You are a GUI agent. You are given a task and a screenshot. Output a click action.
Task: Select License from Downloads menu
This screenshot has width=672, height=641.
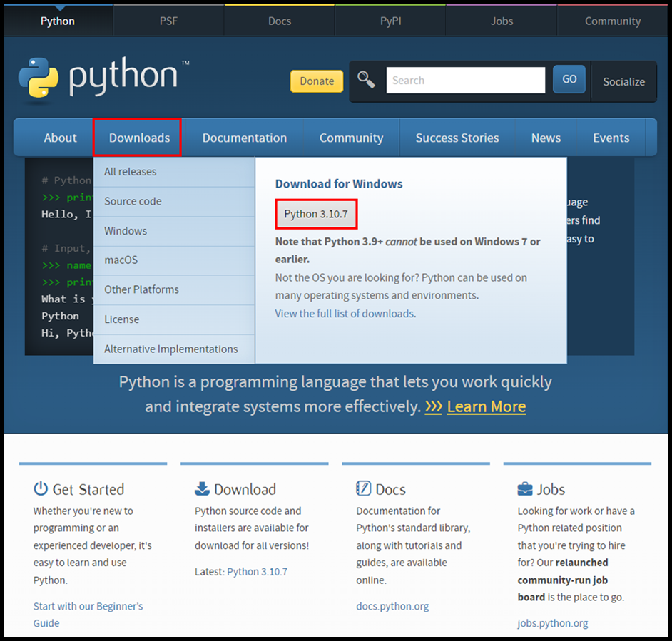pos(174,319)
